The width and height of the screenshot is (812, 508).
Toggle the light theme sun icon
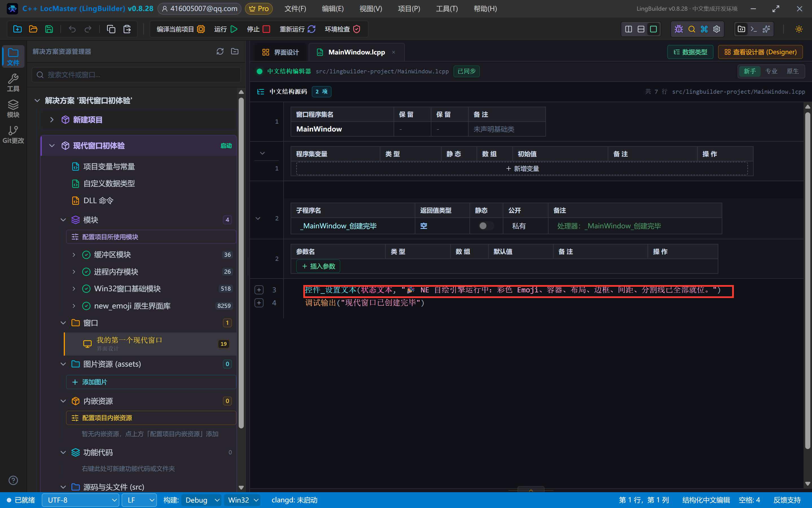pos(799,29)
